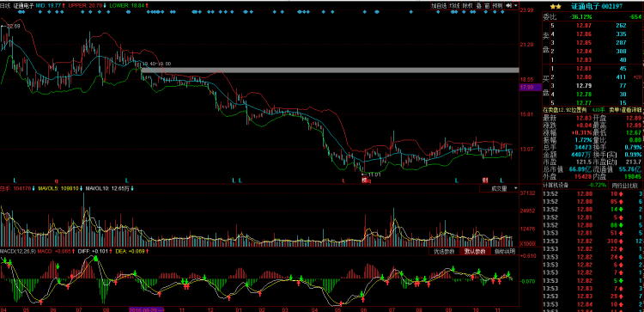The width and height of the screenshot is (644, 312).
Task: Click the 优选参数 optimized parameters tab
Action: click(444, 251)
